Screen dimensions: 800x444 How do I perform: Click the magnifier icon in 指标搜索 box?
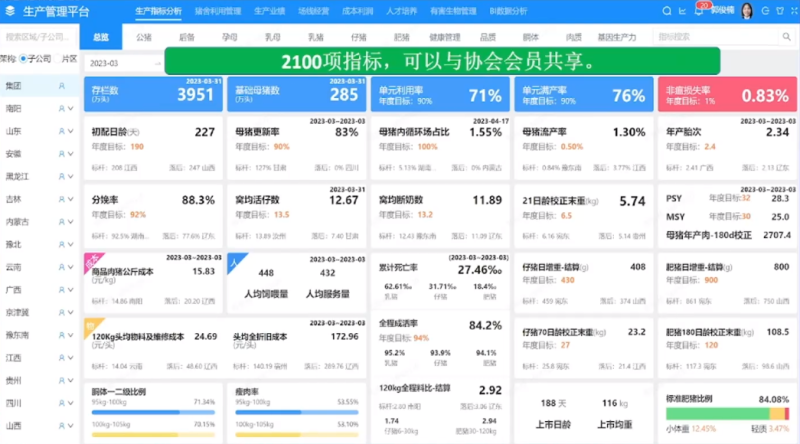786,37
